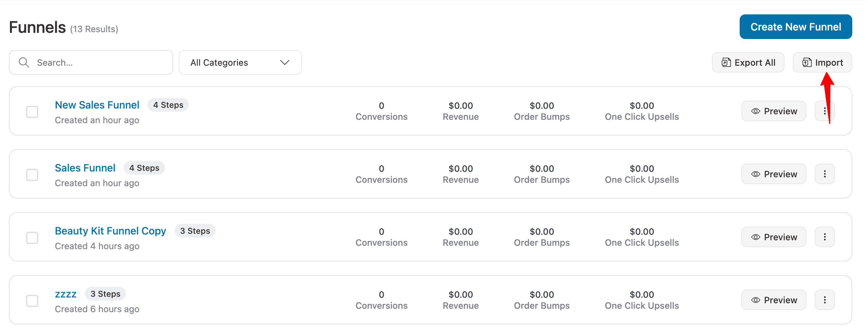Open Beauty Kit Funnel Copy options menu
Screen dimensions: 868x332
[x=825, y=237]
